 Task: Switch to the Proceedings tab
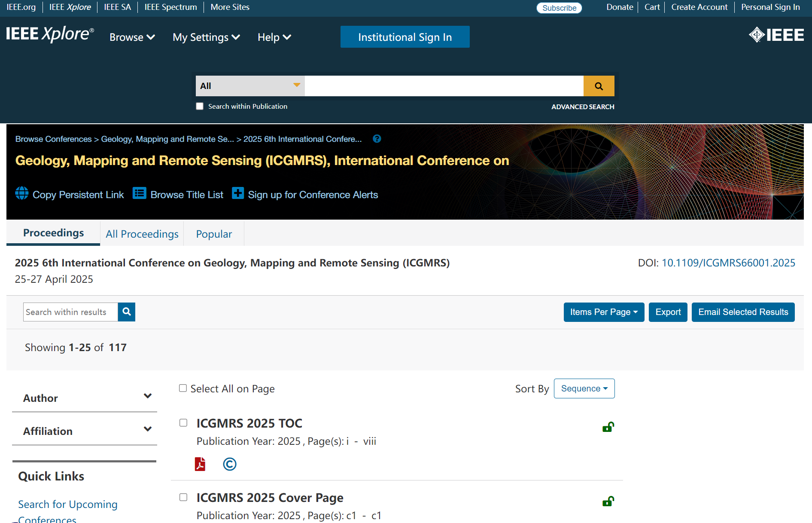point(53,233)
